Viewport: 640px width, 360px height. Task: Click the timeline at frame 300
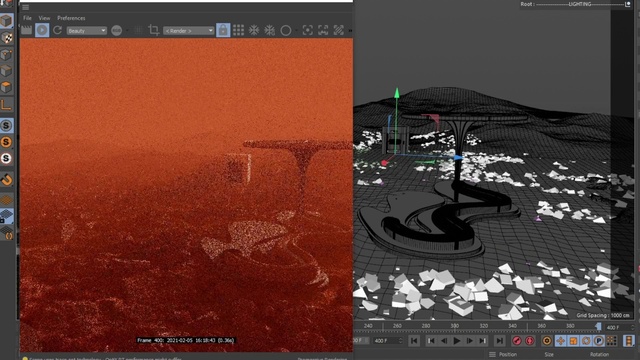point(455,326)
